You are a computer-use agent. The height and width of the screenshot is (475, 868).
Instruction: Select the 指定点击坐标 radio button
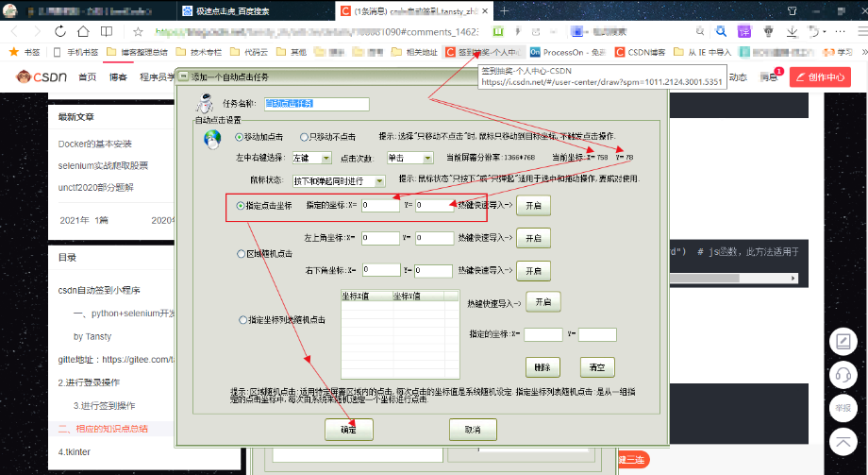point(241,206)
